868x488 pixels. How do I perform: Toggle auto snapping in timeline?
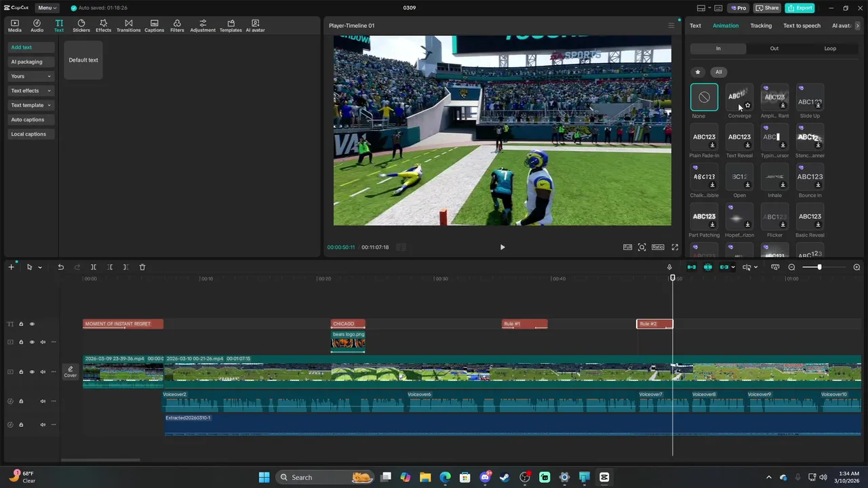point(708,267)
